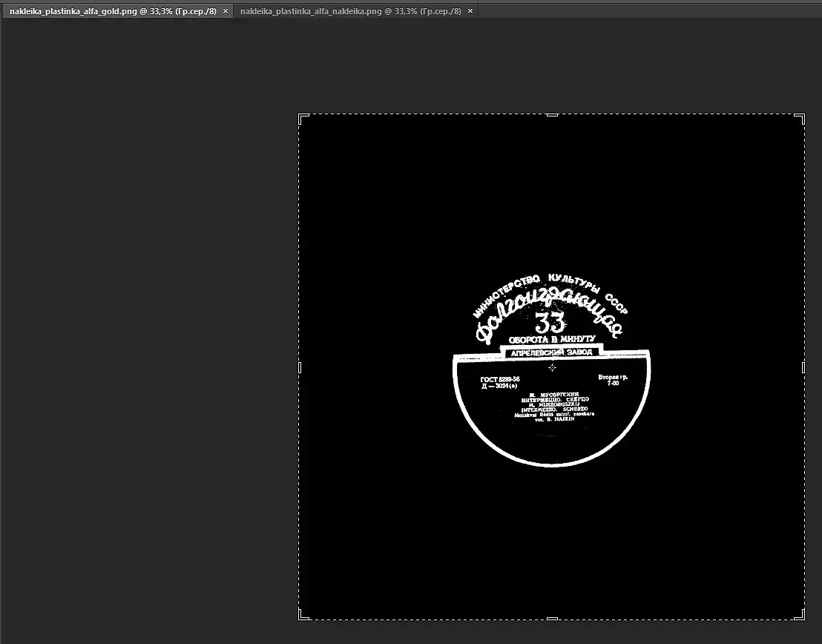Click the right-middle crop edge handle
The image size is (822, 644).
(803, 367)
